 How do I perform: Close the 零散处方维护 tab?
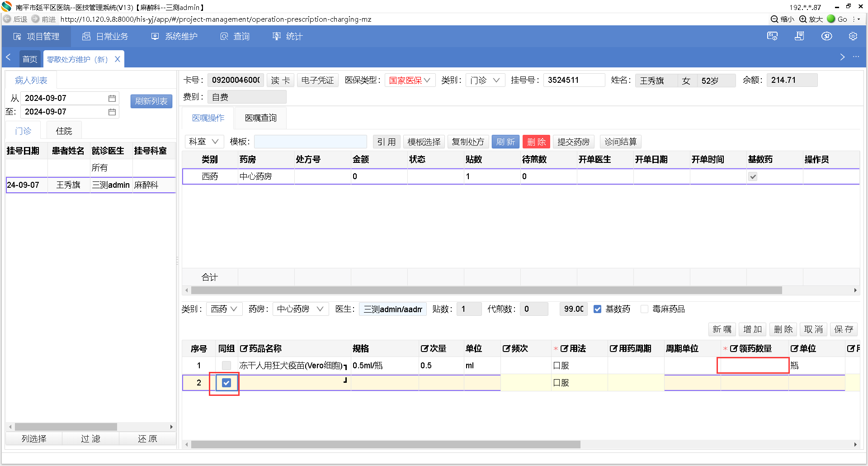click(118, 59)
